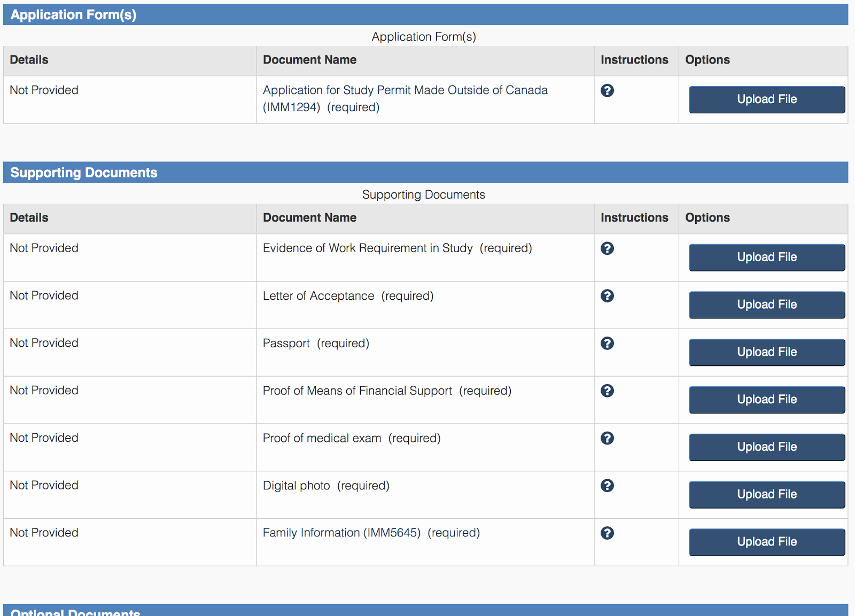
Task: Click 'Not Provided' in the Letter of Acceptance row
Action: (44, 295)
